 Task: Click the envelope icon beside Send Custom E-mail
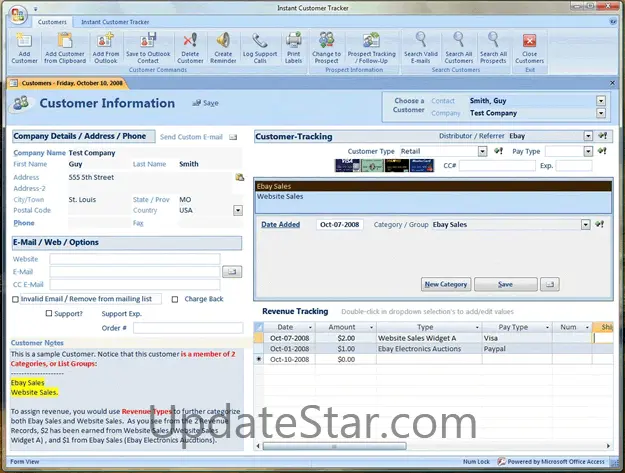[x=233, y=137]
